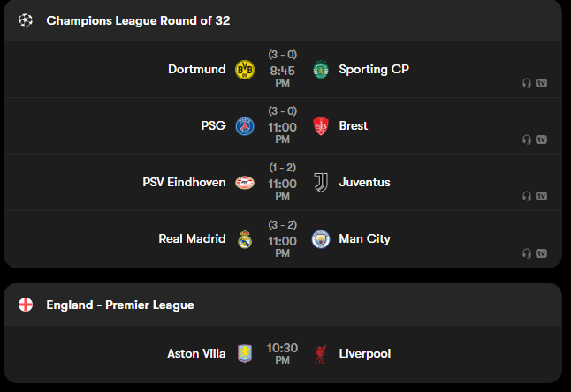This screenshot has width=571, height=392.
Task: Click headphones icon on PSV vs Juventus row
Action: [527, 196]
